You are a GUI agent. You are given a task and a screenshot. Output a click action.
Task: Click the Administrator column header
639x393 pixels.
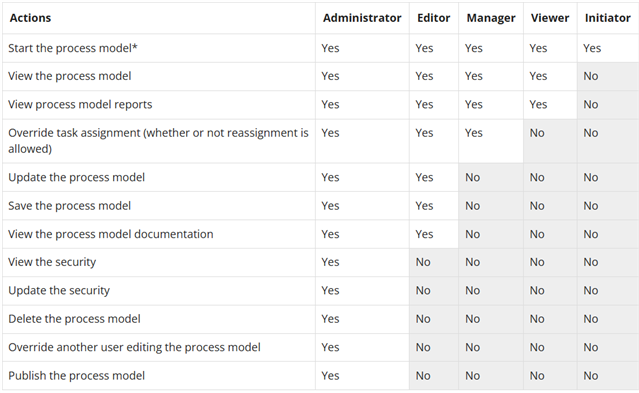point(362,18)
